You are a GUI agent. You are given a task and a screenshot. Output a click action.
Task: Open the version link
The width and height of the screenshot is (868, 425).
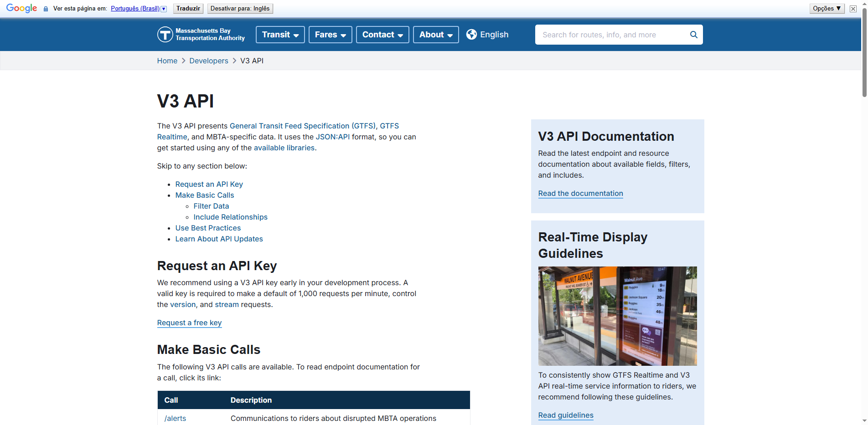click(183, 304)
